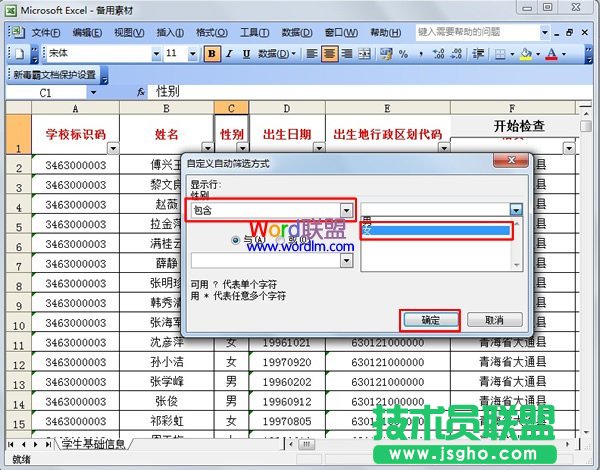Toggle Underline formatting
Screen dimensions: 600x470
coord(246,54)
